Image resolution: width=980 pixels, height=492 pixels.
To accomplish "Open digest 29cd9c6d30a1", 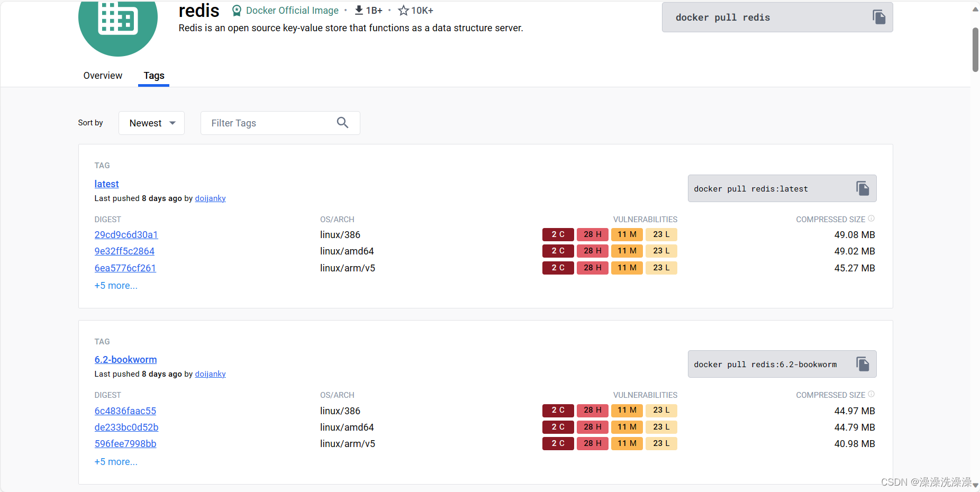I will 126,235.
